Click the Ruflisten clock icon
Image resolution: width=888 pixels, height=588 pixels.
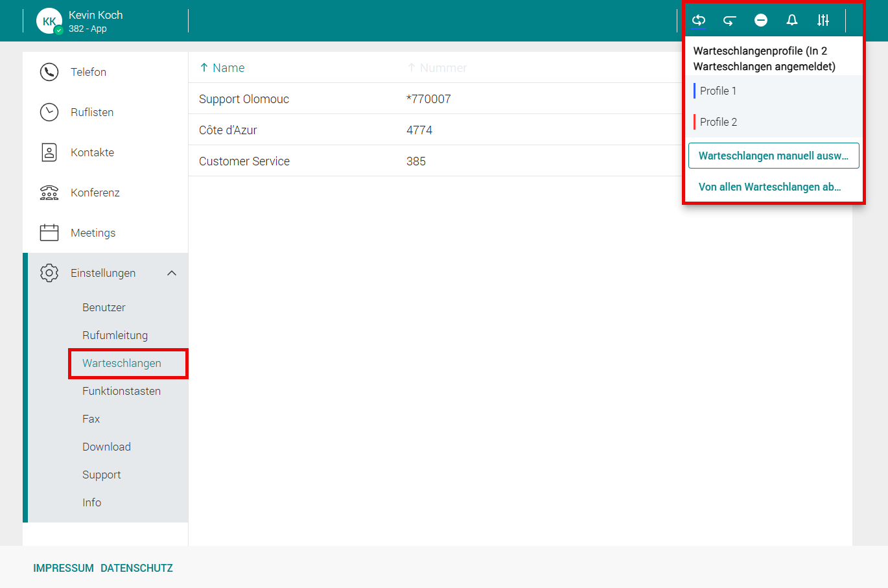click(x=49, y=112)
